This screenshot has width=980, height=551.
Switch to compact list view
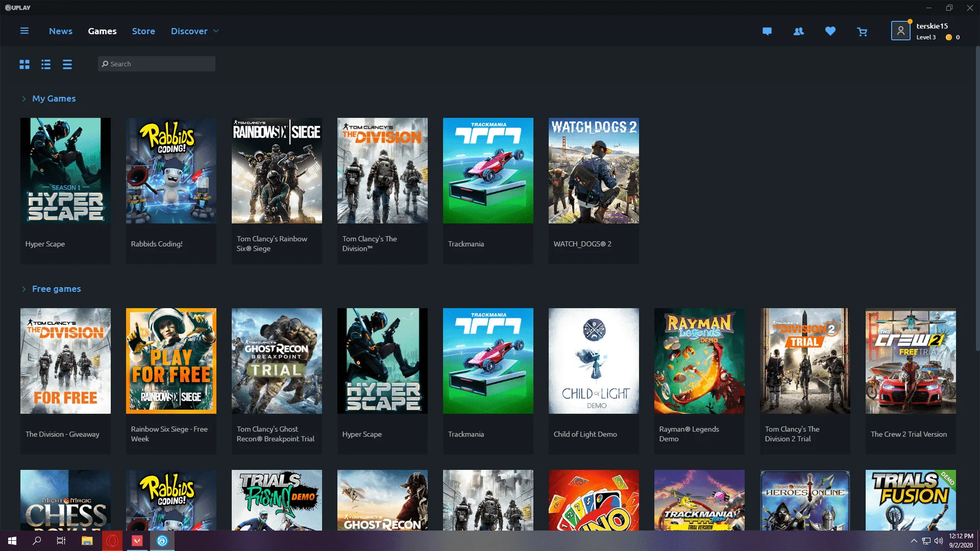coord(67,64)
